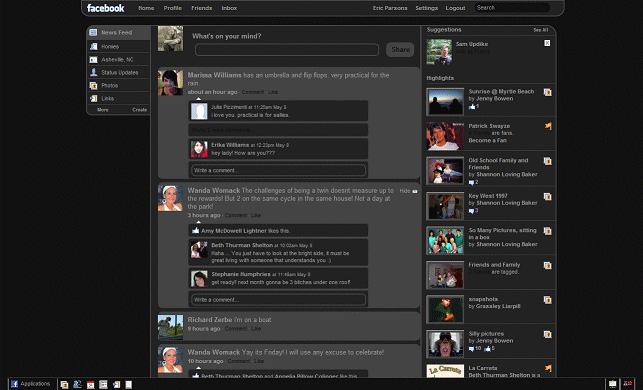The image size is (643, 390).
Task: Click the Applications icon in the bottom bar
Action: pyautogui.click(x=14, y=384)
